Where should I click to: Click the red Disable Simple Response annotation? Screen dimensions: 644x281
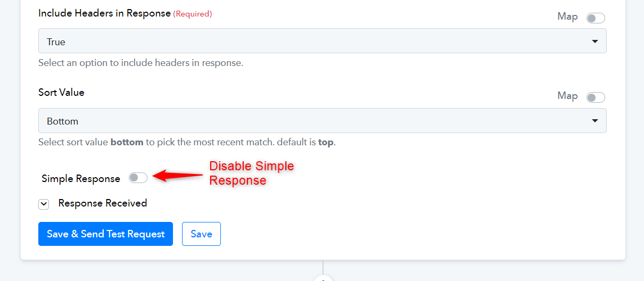(x=251, y=173)
